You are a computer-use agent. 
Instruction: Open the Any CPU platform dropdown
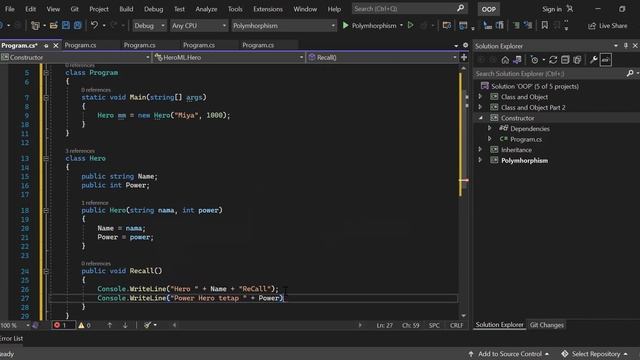(198, 26)
